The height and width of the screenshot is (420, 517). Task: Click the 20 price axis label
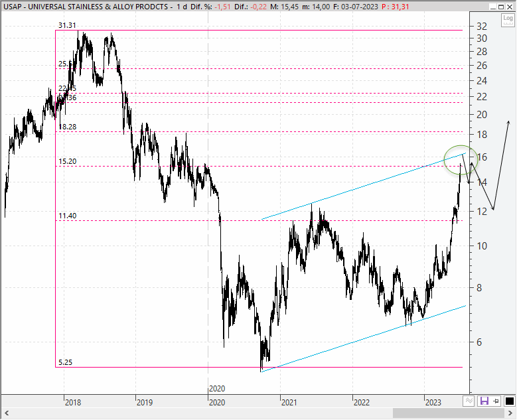coord(482,115)
